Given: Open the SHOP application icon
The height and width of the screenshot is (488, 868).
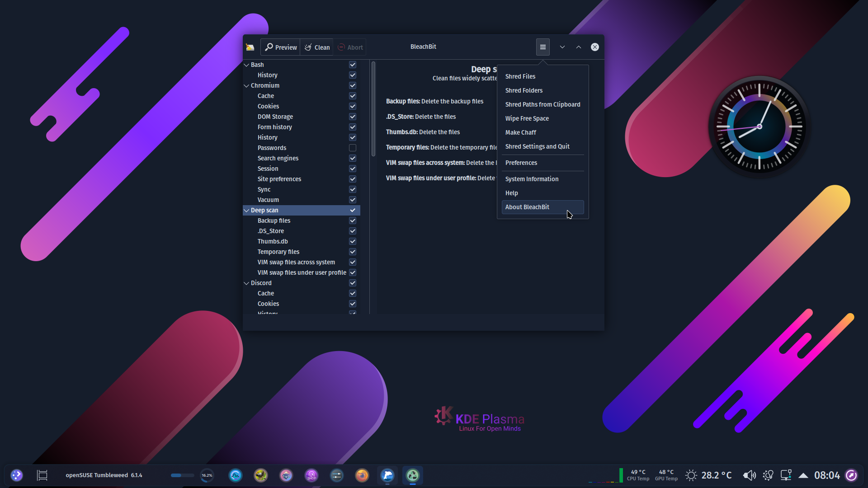Looking at the screenshot, I should click(x=311, y=475).
